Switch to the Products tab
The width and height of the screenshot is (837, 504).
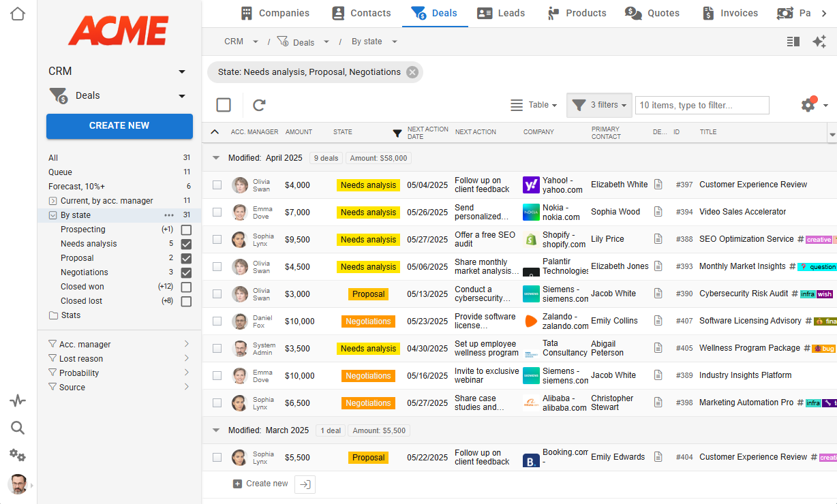click(577, 13)
